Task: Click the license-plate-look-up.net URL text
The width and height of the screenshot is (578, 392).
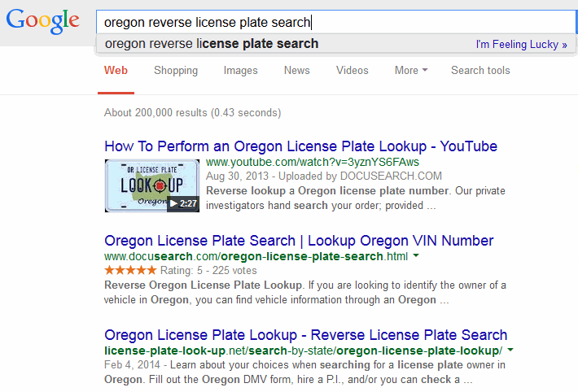Action: click(x=303, y=351)
